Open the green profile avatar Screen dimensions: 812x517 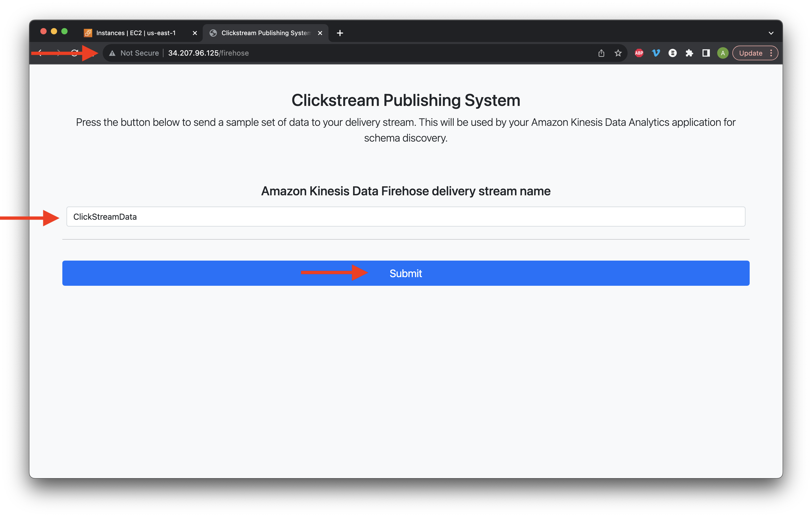tap(723, 53)
